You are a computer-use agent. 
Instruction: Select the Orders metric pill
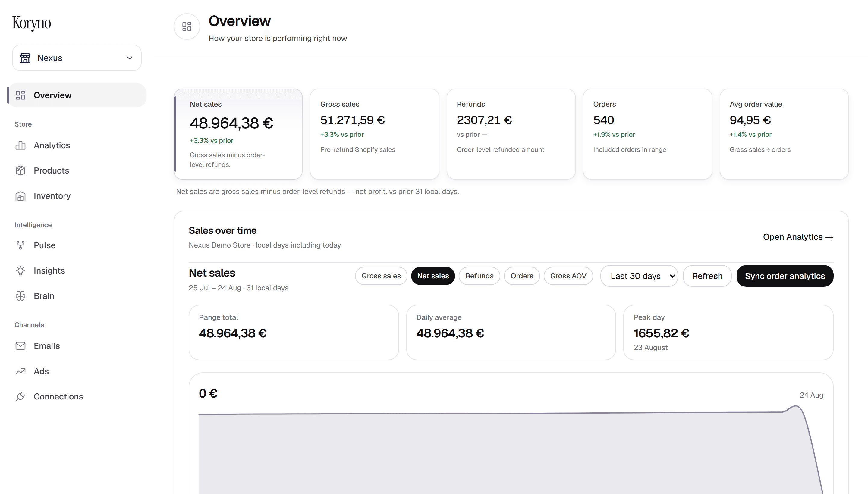coord(522,276)
